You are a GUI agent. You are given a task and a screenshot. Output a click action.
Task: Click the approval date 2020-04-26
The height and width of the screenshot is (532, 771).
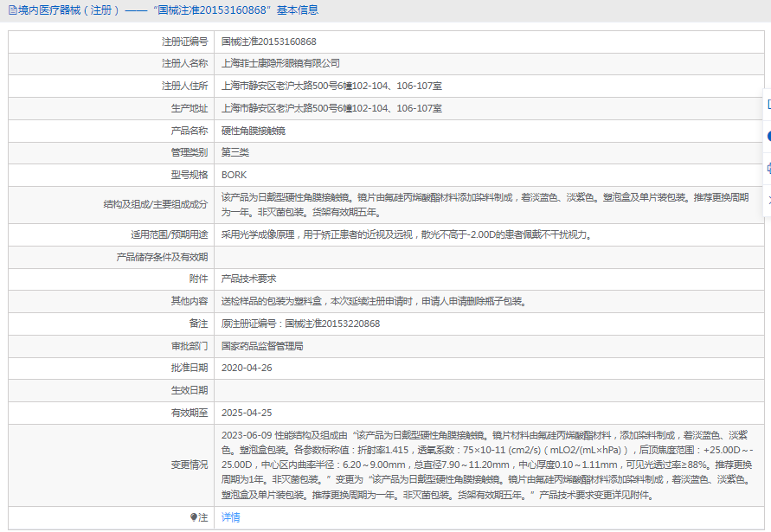247,368
